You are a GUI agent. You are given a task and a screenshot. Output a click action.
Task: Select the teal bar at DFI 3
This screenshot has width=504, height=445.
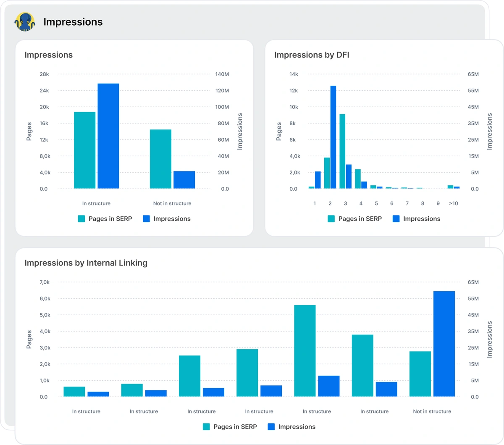tap(342, 151)
